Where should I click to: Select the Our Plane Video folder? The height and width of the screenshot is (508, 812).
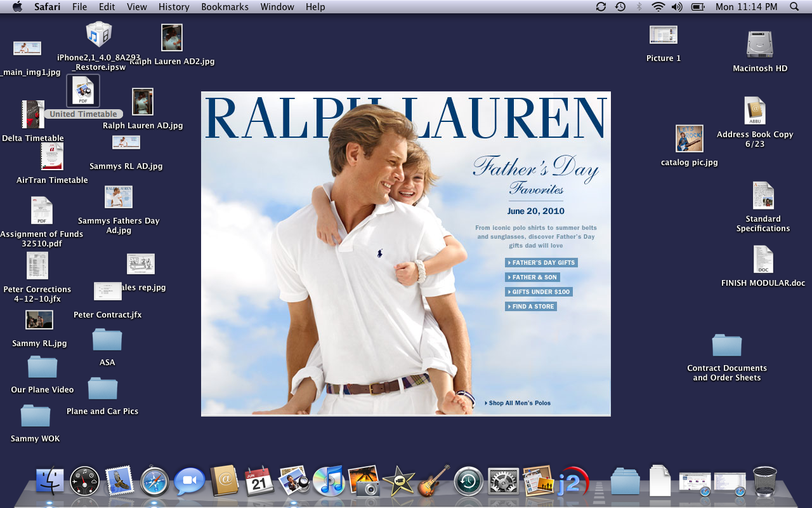[43, 367]
